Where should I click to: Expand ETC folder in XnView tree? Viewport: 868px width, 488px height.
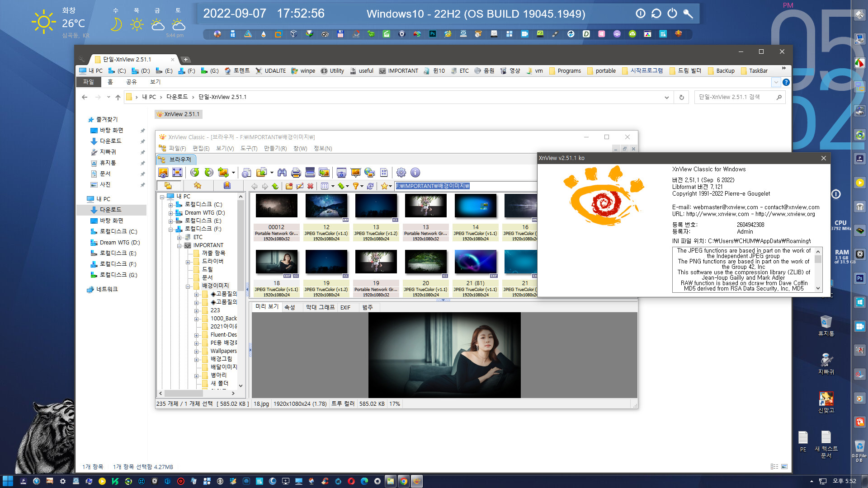179,237
